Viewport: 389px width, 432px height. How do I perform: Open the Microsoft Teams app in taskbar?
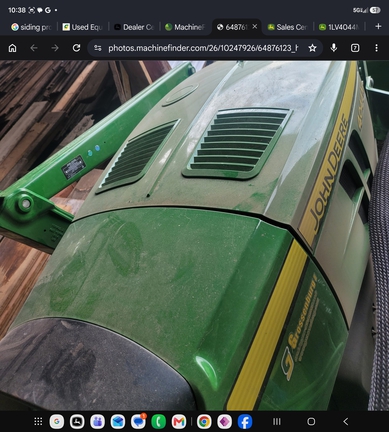pos(97,422)
